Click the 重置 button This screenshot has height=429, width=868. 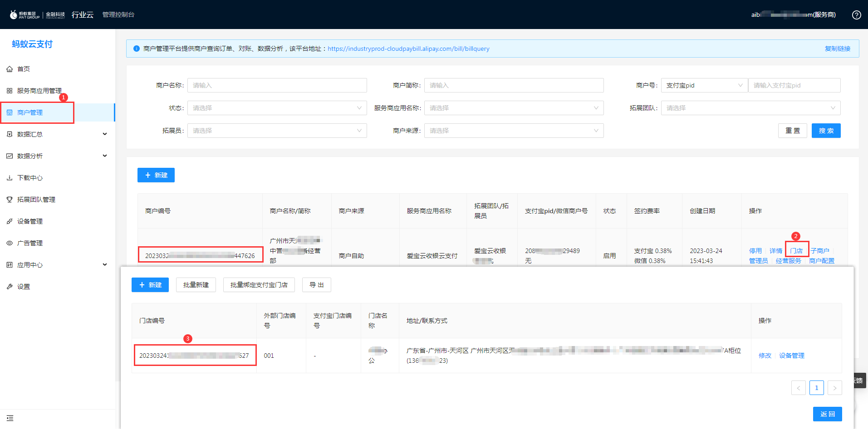point(793,131)
